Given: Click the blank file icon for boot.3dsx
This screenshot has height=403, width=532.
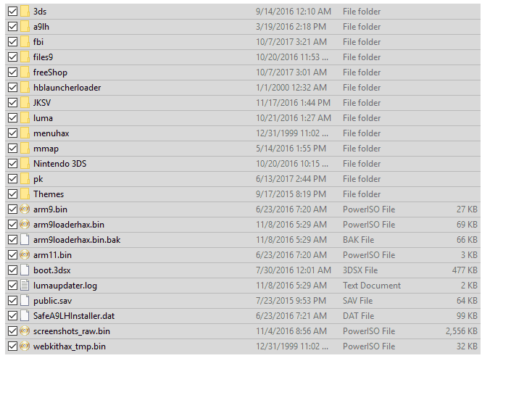Looking at the screenshot, I should 25,270.
